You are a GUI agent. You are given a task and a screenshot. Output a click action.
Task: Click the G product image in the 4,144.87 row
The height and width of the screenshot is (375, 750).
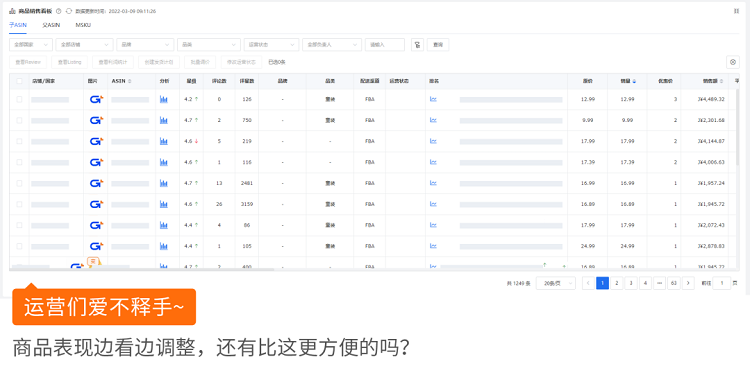point(97,142)
